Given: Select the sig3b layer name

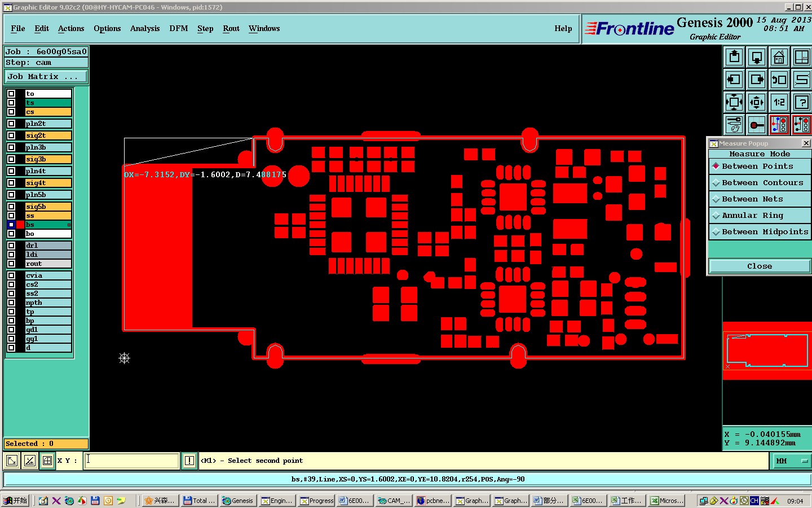Looking at the screenshot, I should (48, 159).
